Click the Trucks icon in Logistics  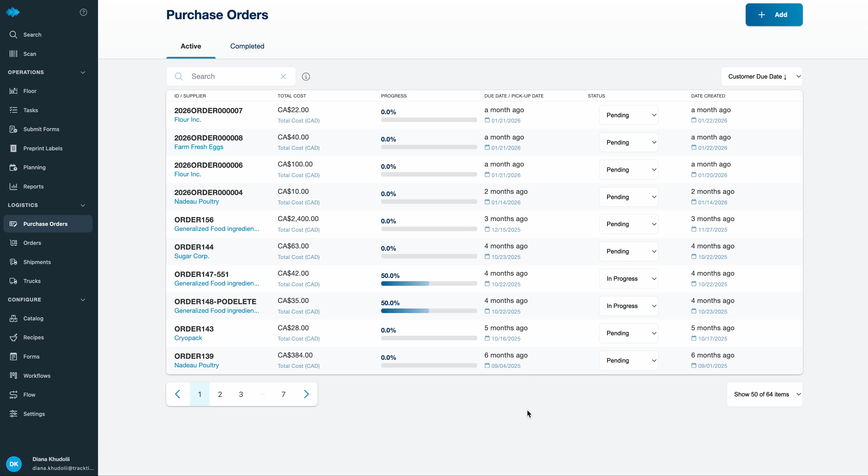pyautogui.click(x=13, y=281)
